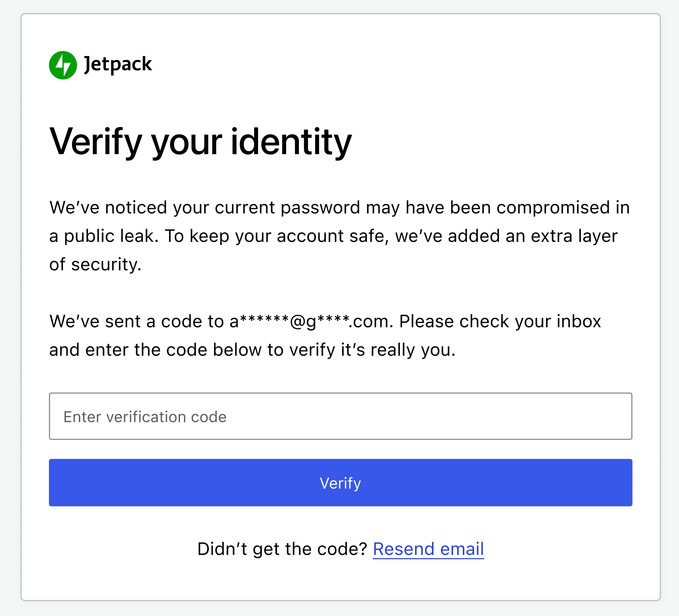Click "We've sent a code to" text
This screenshot has width=679, height=616.
coord(137,321)
